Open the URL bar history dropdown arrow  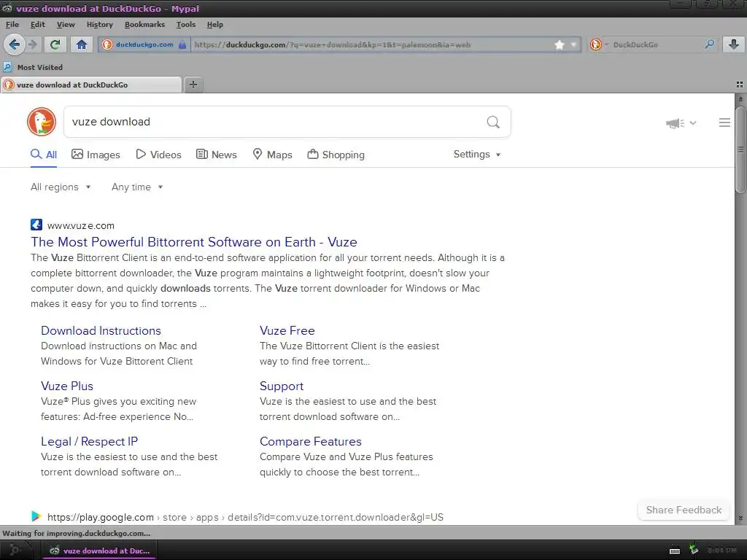pos(573,44)
